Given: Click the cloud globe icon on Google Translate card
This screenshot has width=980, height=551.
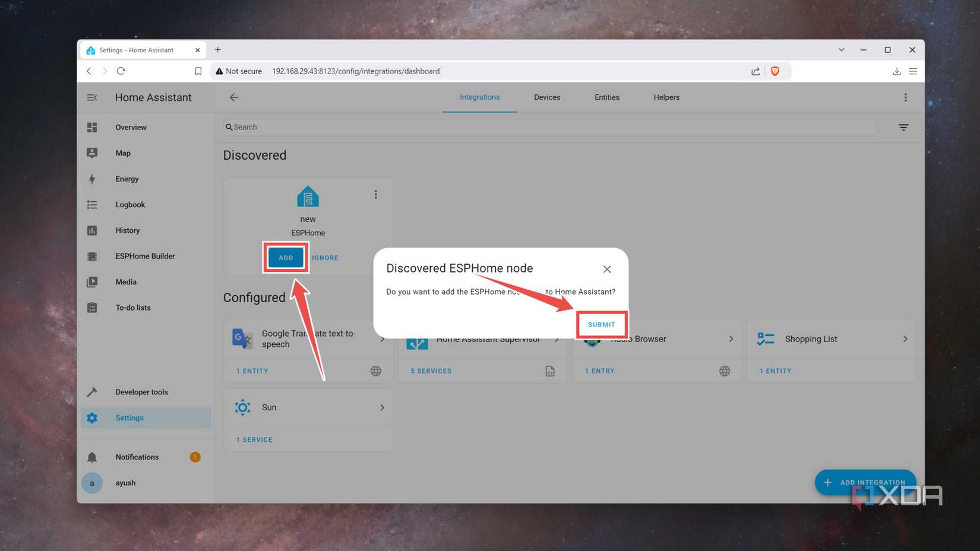Looking at the screenshot, I should (376, 371).
